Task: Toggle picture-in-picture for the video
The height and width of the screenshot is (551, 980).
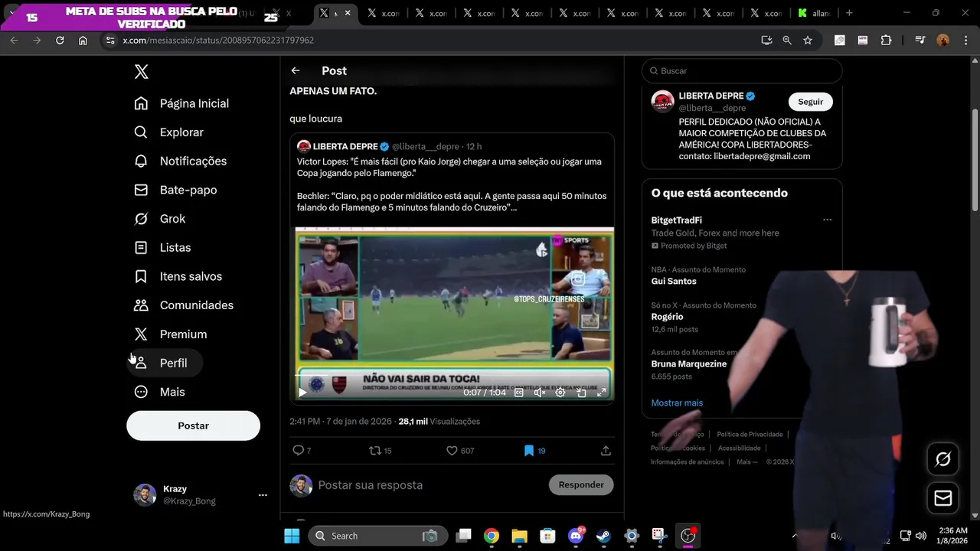Action: tap(581, 393)
